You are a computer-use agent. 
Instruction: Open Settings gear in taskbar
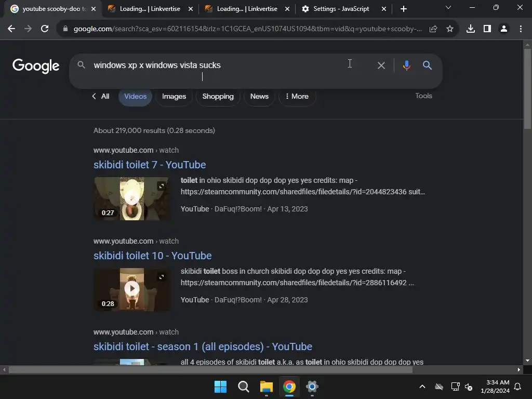(312, 387)
